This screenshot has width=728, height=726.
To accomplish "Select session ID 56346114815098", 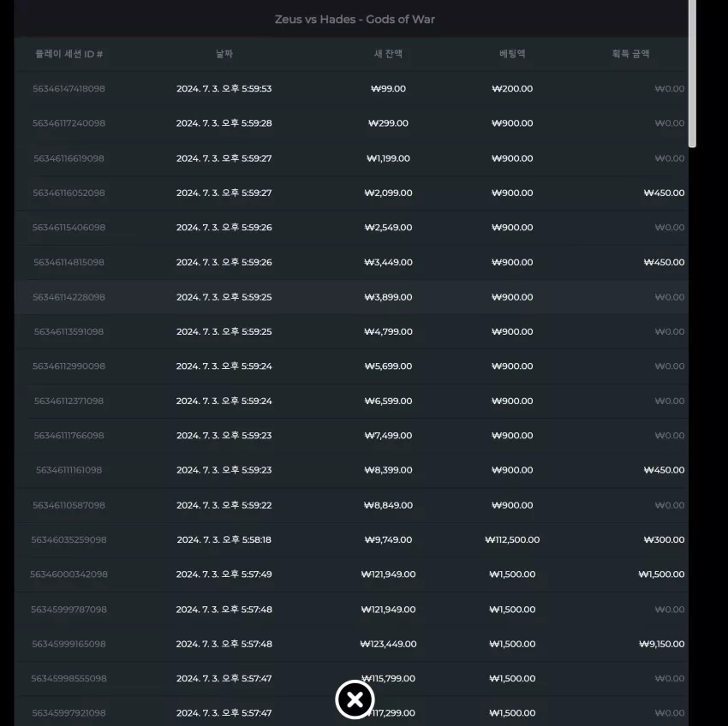I will [69, 262].
